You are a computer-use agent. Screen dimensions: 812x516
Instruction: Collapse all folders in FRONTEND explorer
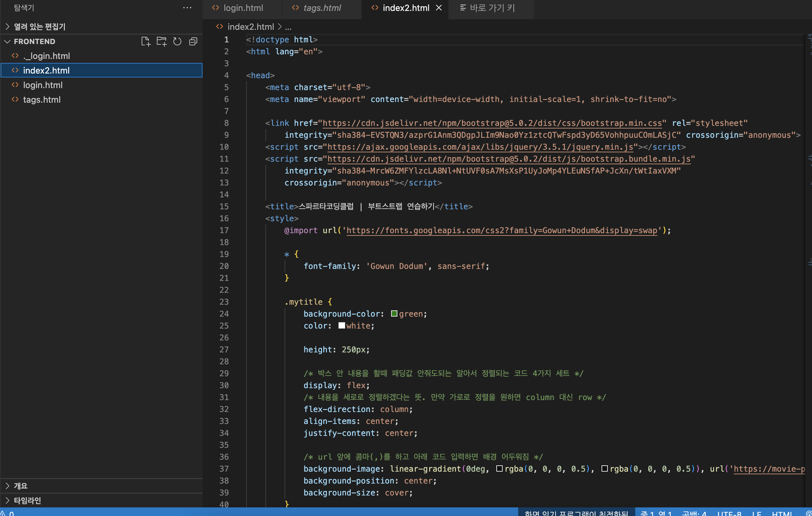[193, 41]
